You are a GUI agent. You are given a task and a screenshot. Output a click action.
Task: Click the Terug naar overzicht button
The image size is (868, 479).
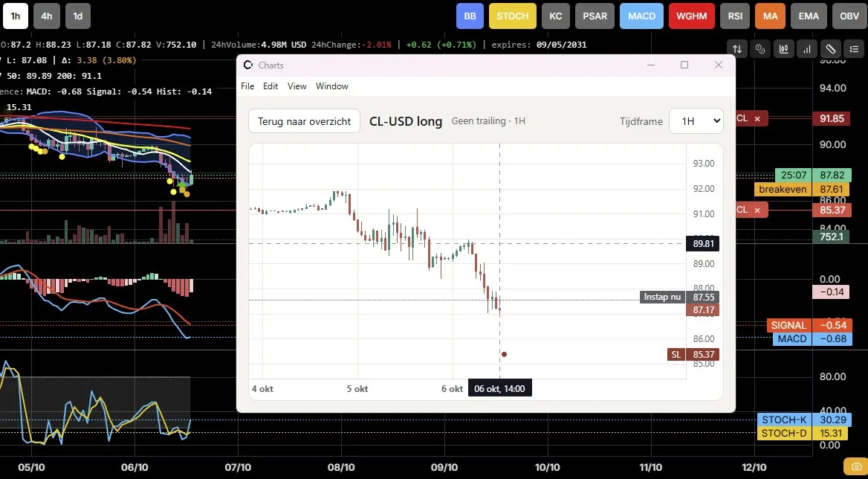click(x=305, y=120)
